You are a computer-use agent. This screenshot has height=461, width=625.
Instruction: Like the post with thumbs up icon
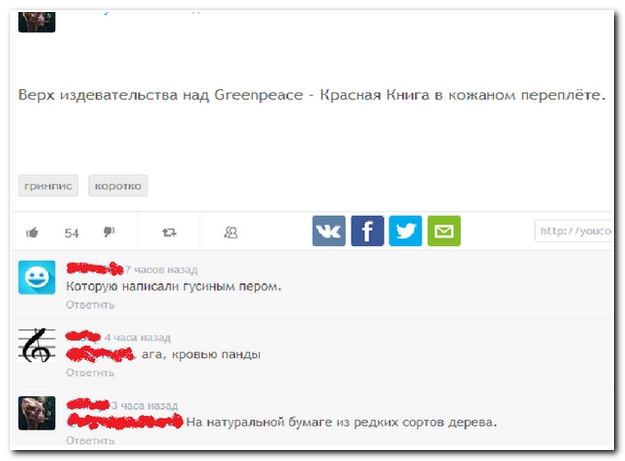click(32, 232)
